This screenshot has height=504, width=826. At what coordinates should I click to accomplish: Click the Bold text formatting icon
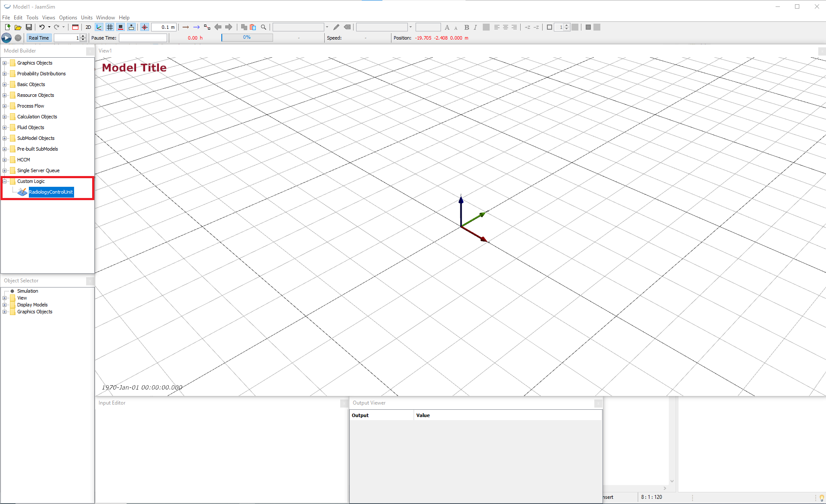[466, 27]
